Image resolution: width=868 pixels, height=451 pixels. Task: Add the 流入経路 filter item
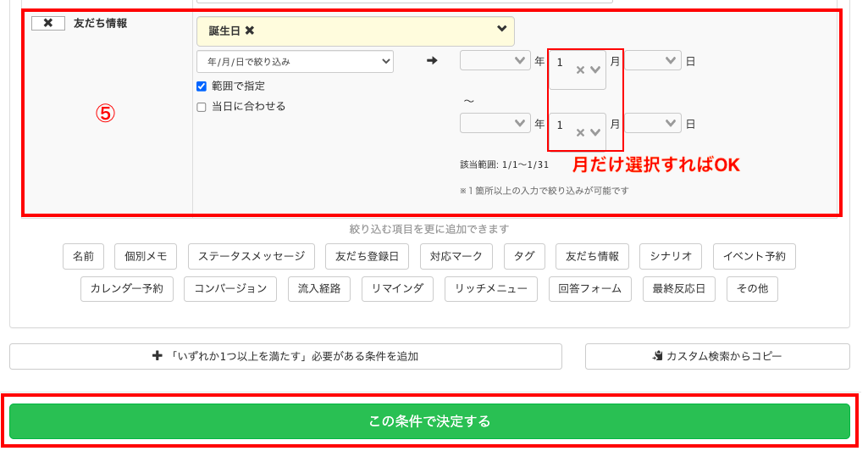319,289
